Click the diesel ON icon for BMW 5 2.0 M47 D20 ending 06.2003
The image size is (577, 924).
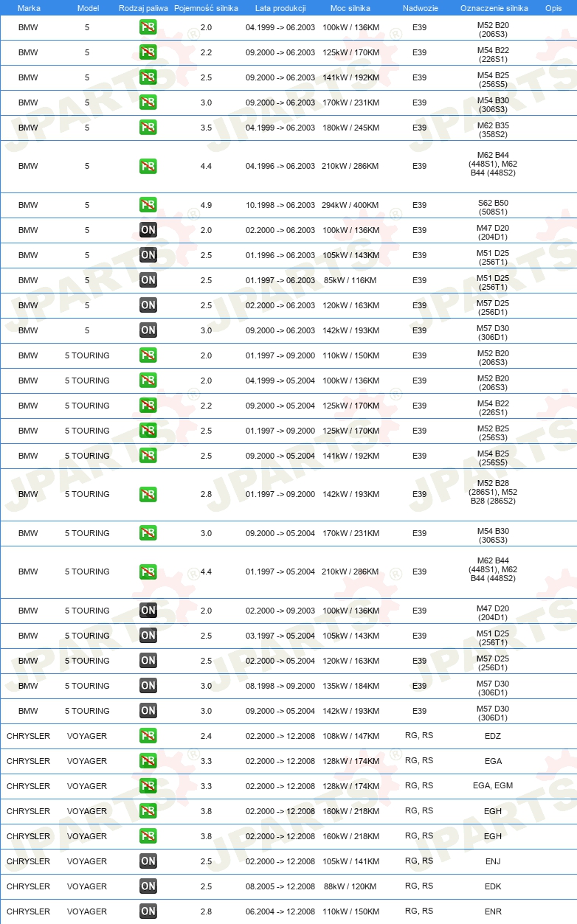(148, 230)
